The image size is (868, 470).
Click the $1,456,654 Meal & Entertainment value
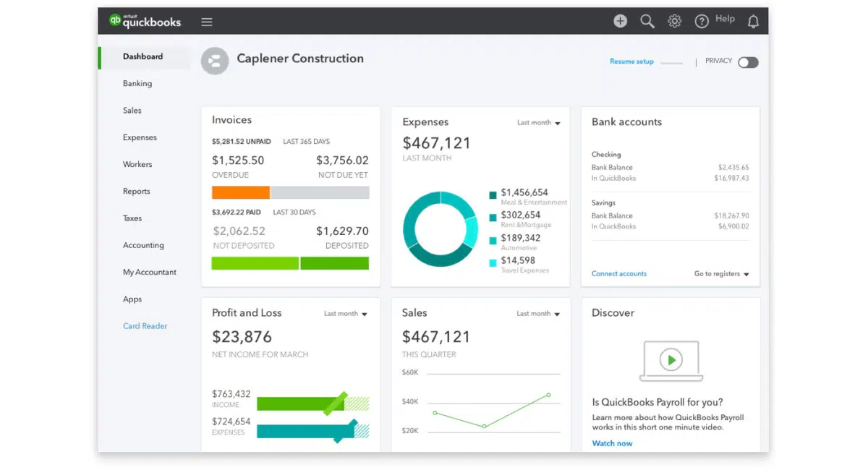click(x=524, y=192)
